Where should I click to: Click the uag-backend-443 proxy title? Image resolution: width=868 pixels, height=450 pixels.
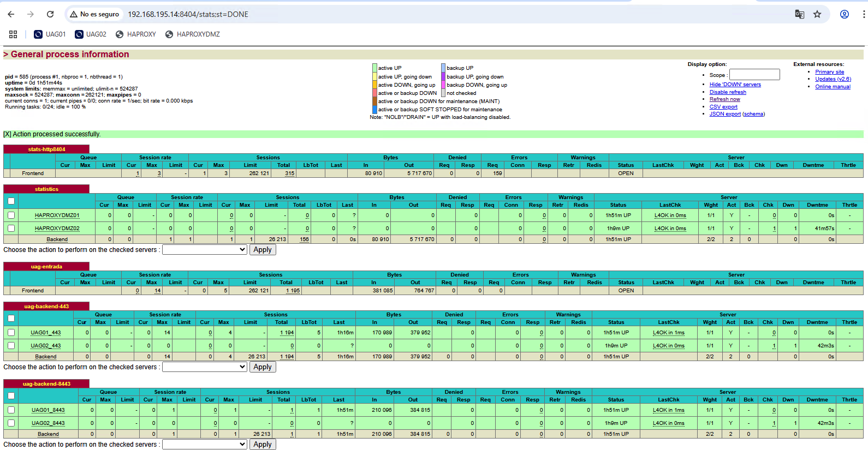pyautogui.click(x=46, y=307)
